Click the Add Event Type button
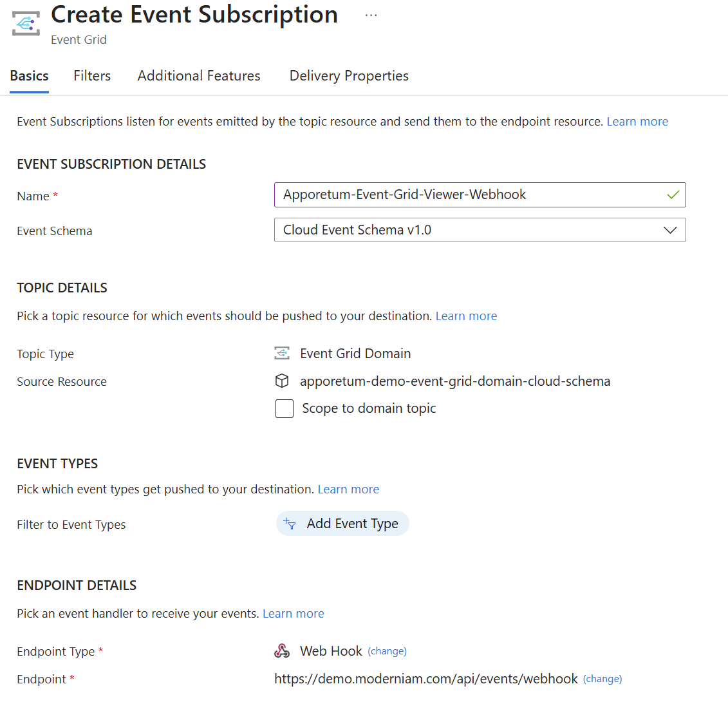728x713 pixels. tap(342, 524)
